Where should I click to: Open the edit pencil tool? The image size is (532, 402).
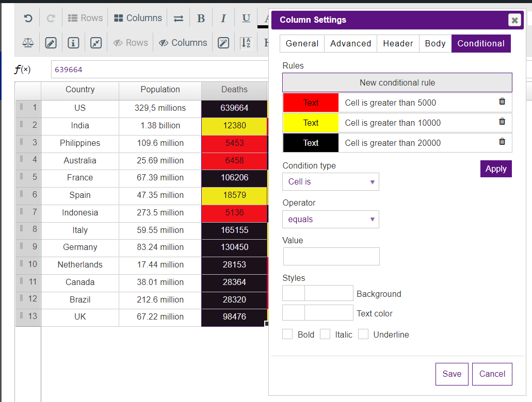(x=51, y=42)
